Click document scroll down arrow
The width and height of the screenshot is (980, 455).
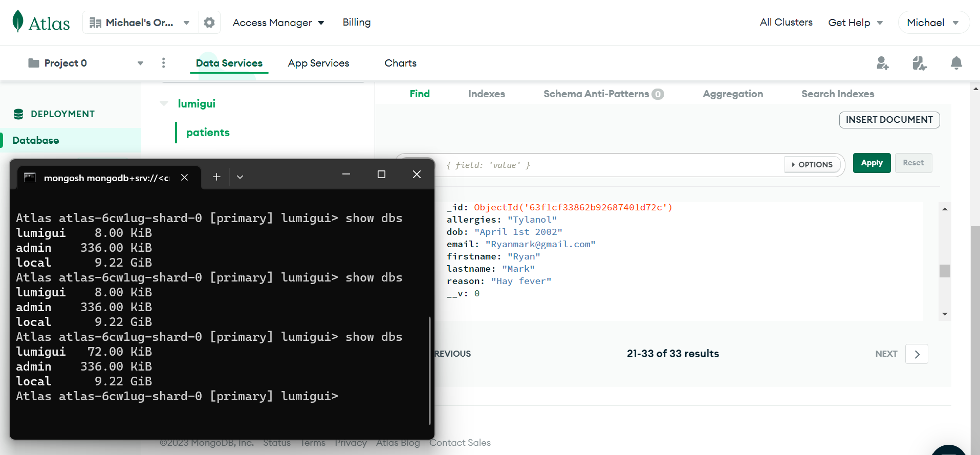(x=945, y=314)
